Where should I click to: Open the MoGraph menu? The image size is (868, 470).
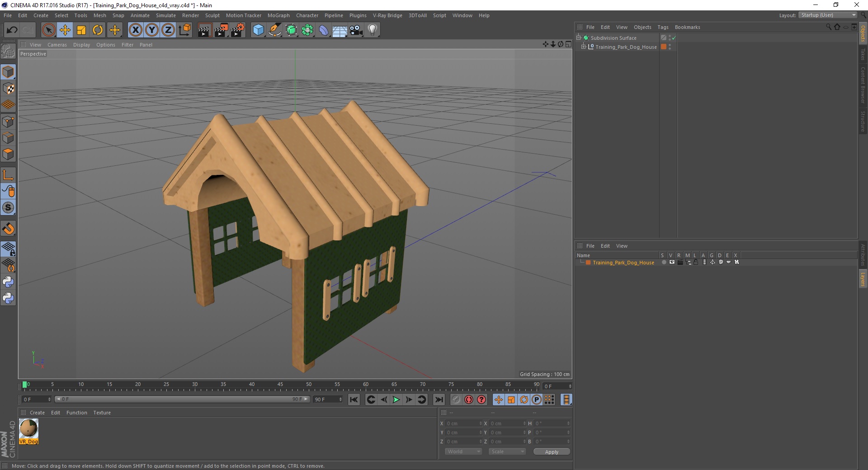tap(278, 15)
